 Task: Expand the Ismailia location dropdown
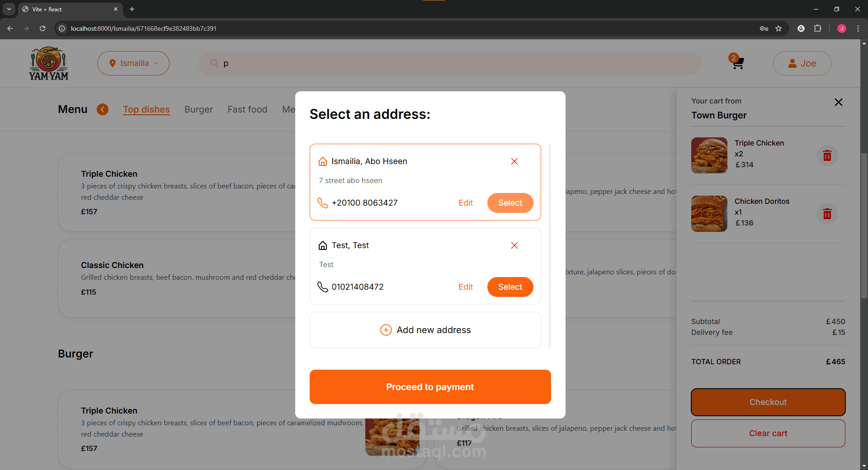point(133,63)
